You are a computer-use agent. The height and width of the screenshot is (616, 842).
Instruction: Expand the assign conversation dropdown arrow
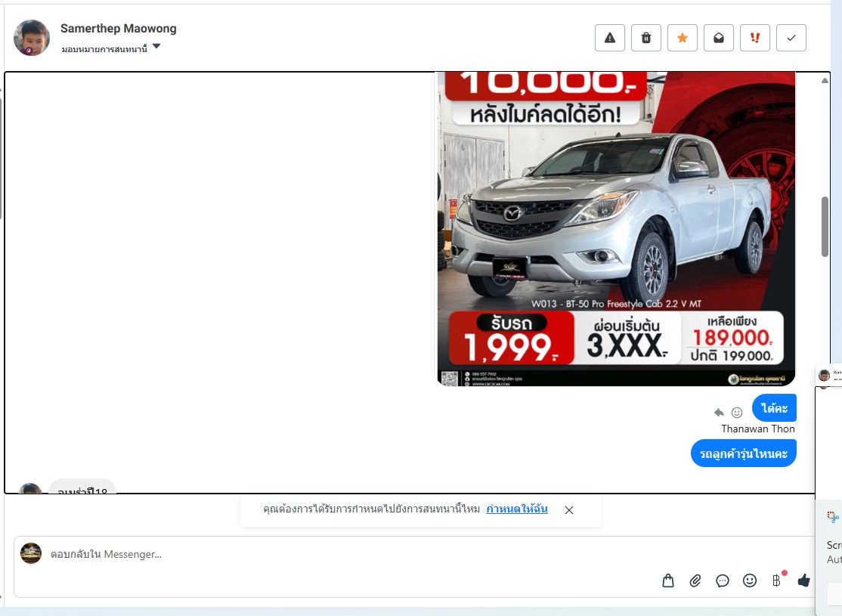(x=156, y=46)
